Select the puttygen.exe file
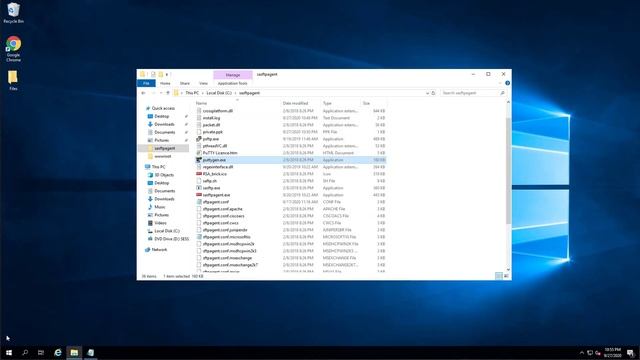The image size is (640, 360). tap(291, 160)
